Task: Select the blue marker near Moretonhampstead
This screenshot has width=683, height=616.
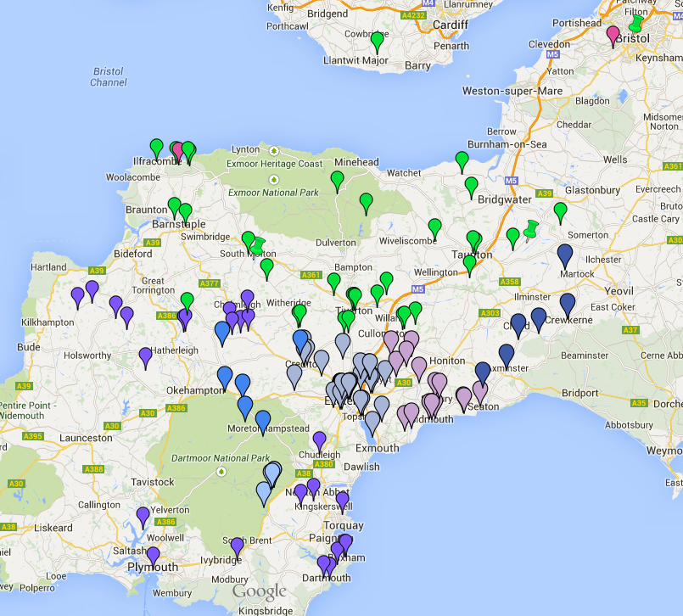Action: point(263,419)
